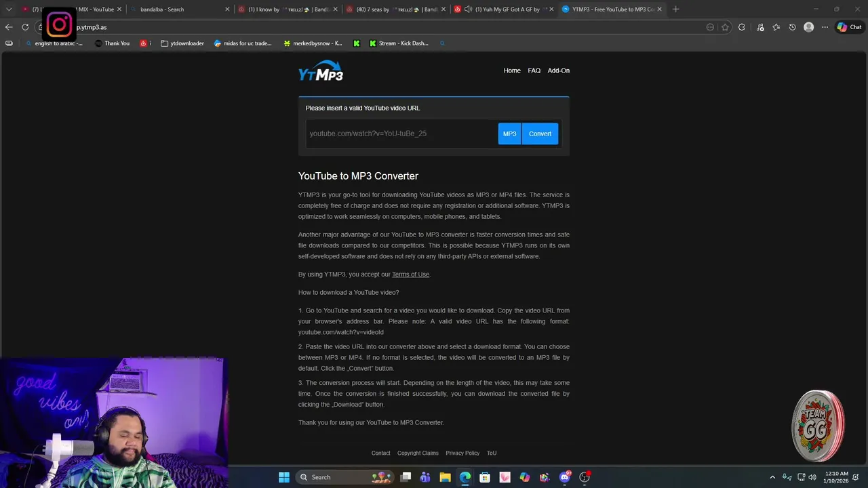This screenshot has width=868, height=488.
Task: Open OBS Studio taskbar icon
Action: 585,477
